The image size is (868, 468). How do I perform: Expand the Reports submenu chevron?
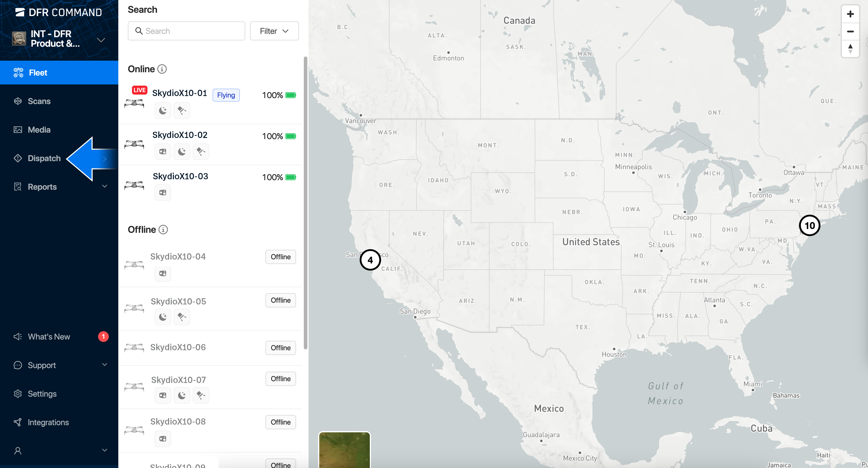105,186
